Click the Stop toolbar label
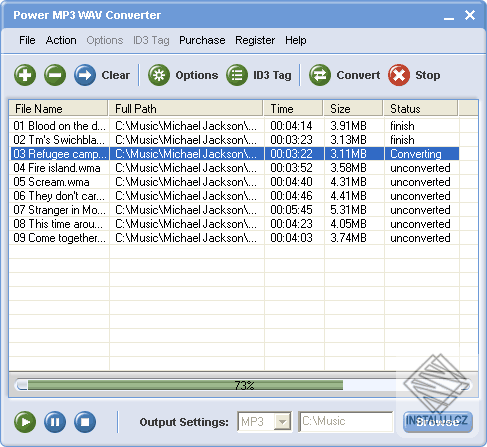 (x=428, y=75)
